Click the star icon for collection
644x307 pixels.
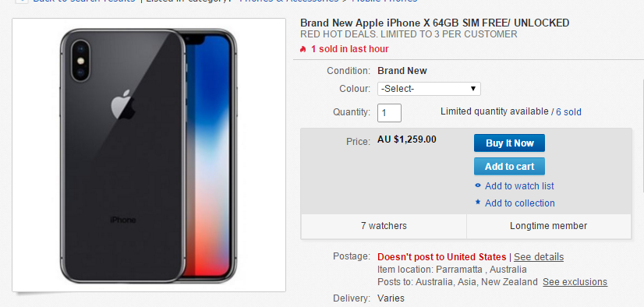[x=478, y=203]
